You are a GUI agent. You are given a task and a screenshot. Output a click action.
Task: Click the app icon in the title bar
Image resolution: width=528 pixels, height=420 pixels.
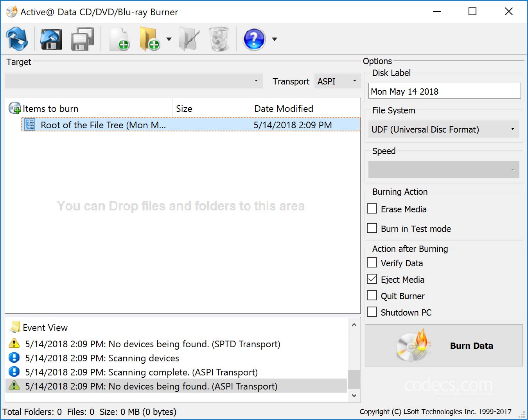[12, 12]
